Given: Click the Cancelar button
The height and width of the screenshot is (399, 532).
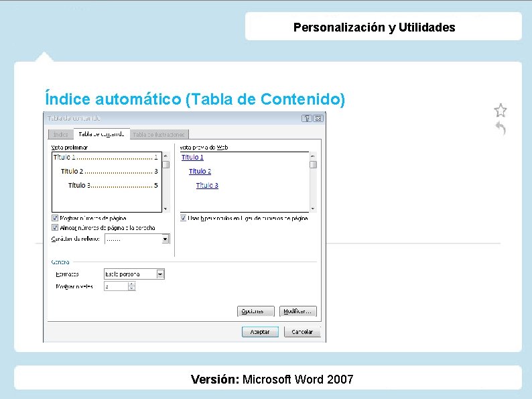Looking at the screenshot, I should tap(302, 332).
